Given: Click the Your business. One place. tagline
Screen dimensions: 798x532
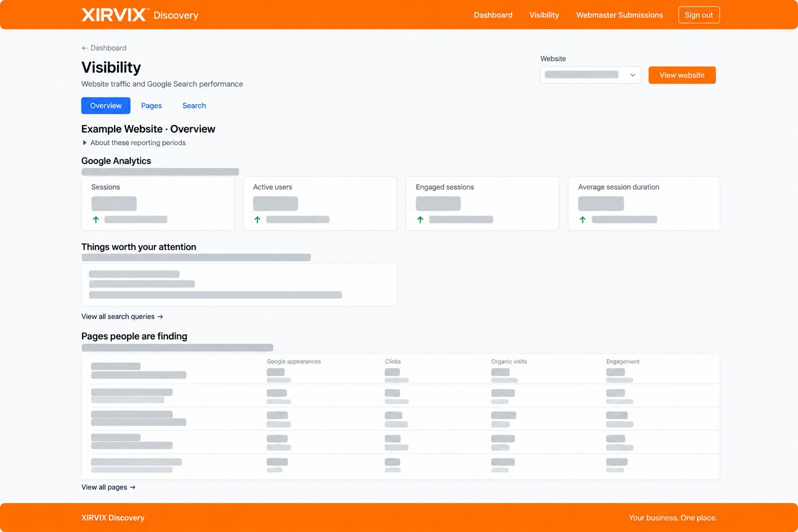Looking at the screenshot, I should (673, 517).
